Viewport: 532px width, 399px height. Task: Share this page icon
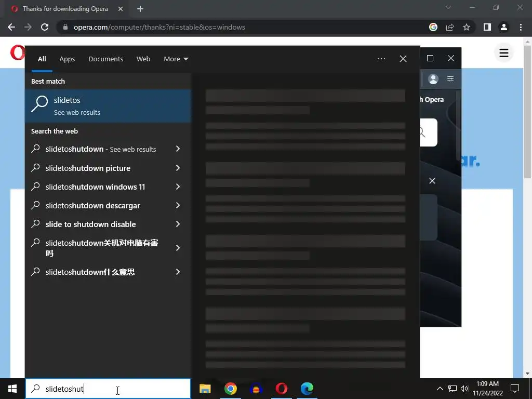(x=450, y=27)
